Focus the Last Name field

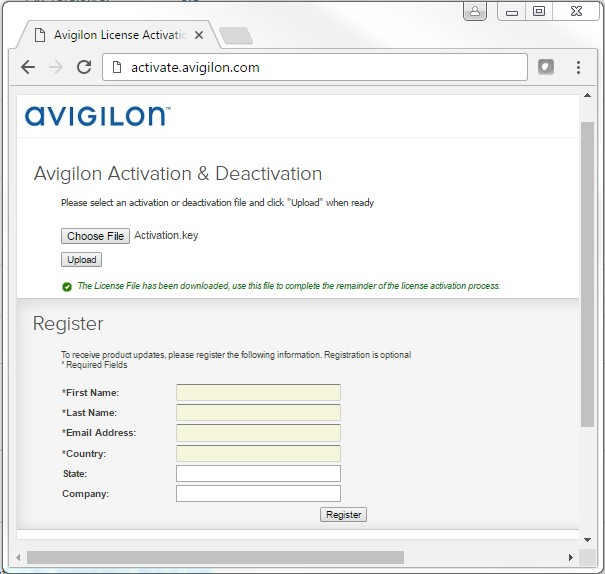click(x=258, y=413)
